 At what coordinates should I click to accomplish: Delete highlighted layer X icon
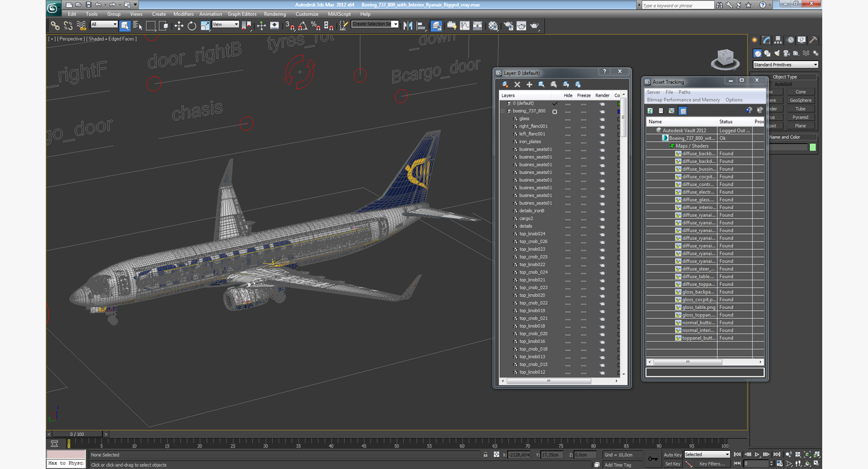tap(517, 84)
